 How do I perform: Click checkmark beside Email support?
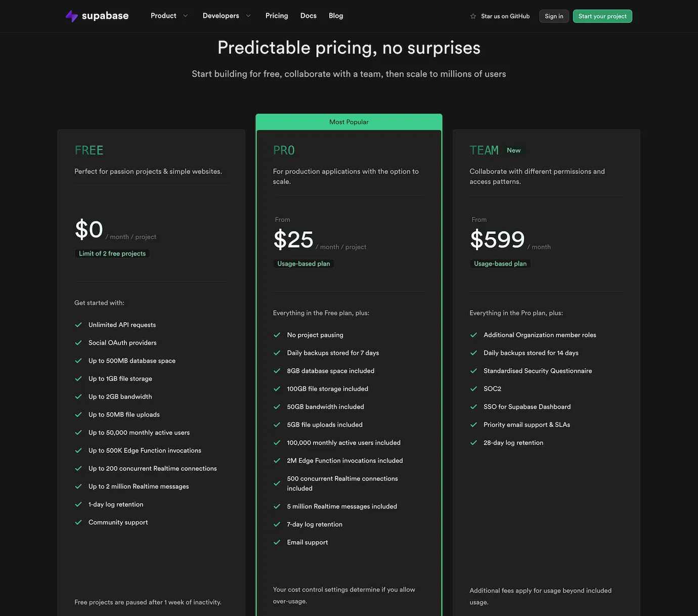click(277, 542)
